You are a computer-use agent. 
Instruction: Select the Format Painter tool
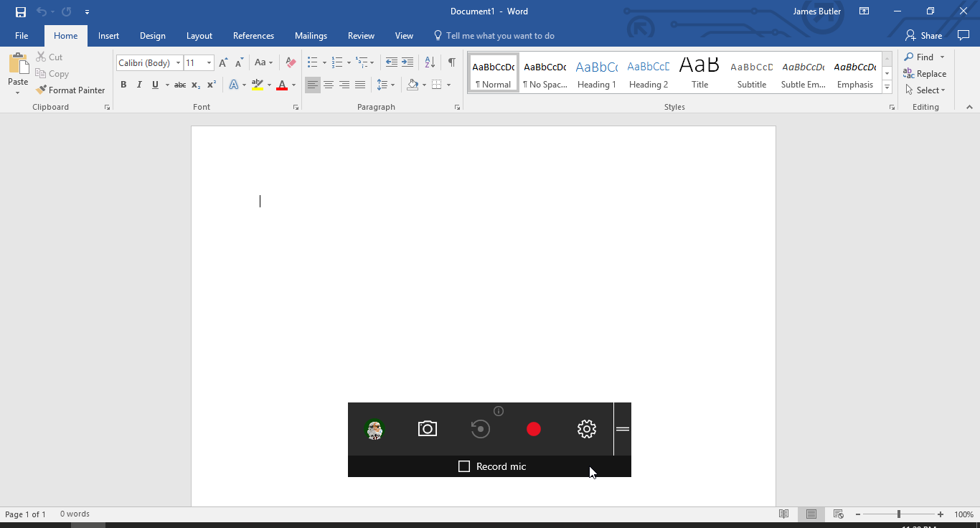pos(70,90)
